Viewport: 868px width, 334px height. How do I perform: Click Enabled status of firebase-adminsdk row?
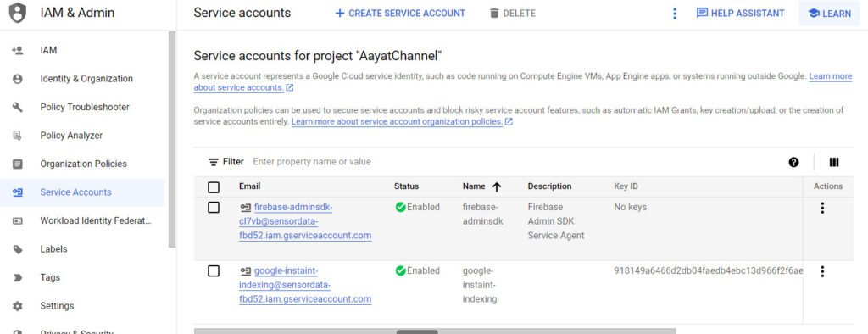pyautogui.click(x=417, y=207)
